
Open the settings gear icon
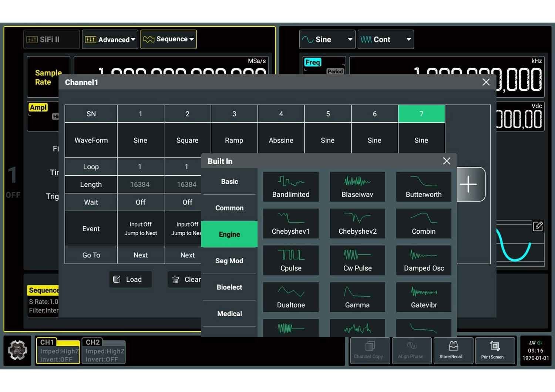tap(17, 350)
